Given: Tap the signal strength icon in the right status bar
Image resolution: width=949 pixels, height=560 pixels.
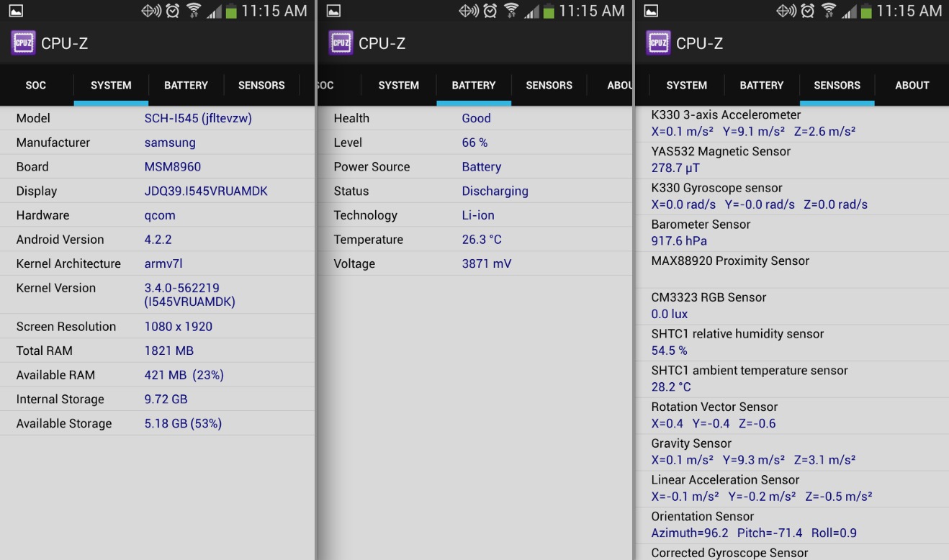Looking at the screenshot, I should pyautogui.click(x=848, y=11).
